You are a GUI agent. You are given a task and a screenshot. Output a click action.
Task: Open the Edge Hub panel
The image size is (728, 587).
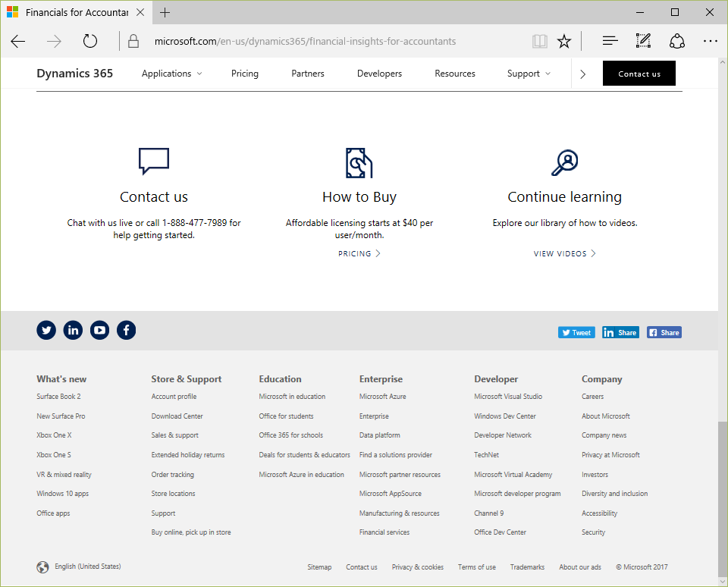click(610, 41)
